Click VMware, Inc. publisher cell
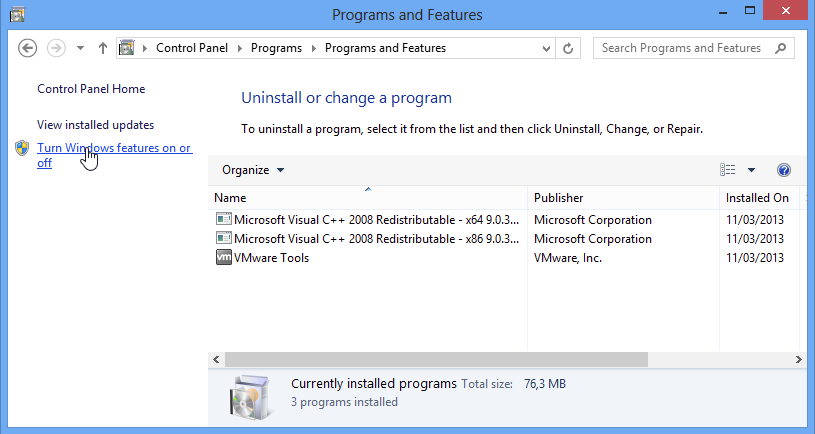The width and height of the screenshot is (815, 434). pyautogui.click(x=568, y=258)
